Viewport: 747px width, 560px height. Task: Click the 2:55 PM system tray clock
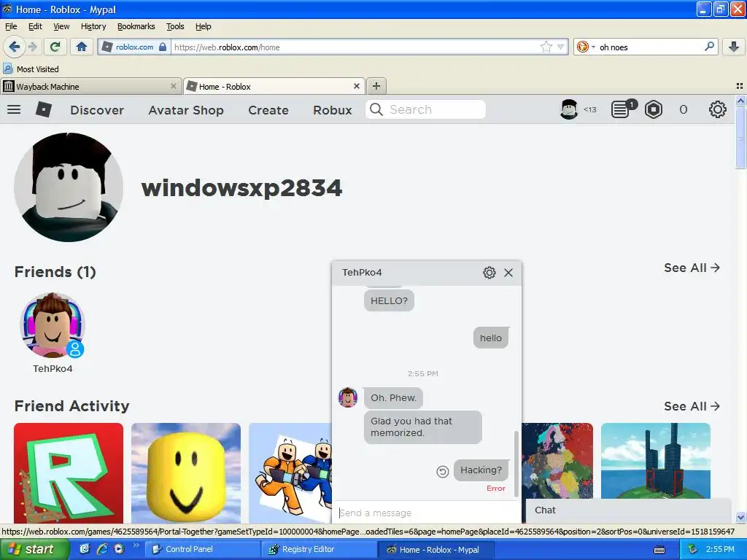(x=720, y=549)
